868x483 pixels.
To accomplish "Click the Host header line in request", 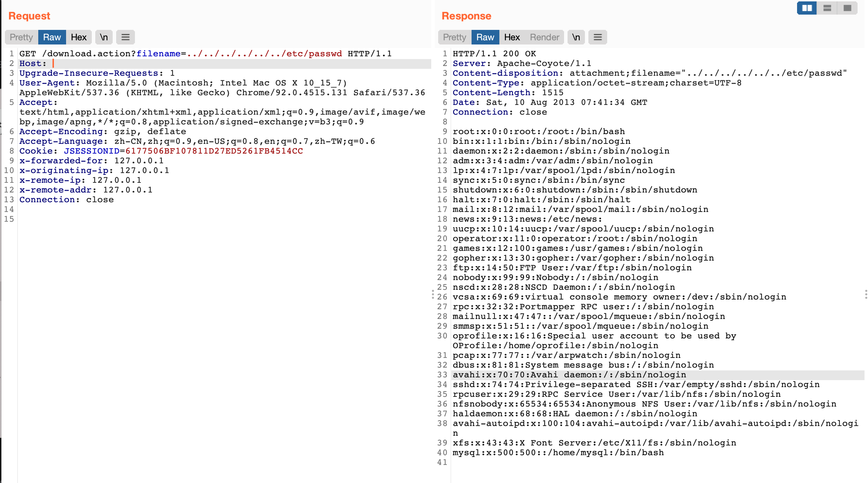I will pos(33,64).
